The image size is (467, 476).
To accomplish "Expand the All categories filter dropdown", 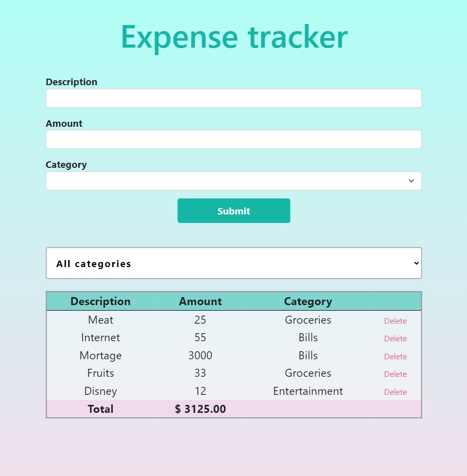I will pos(233,263).
